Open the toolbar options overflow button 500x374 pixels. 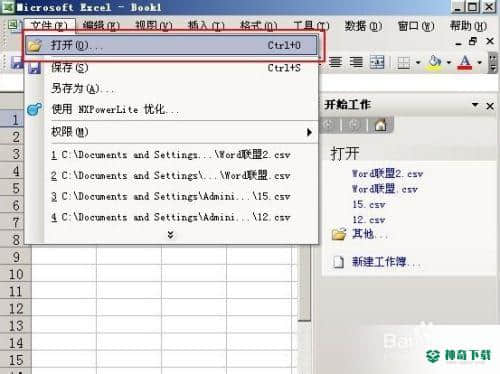493,62
